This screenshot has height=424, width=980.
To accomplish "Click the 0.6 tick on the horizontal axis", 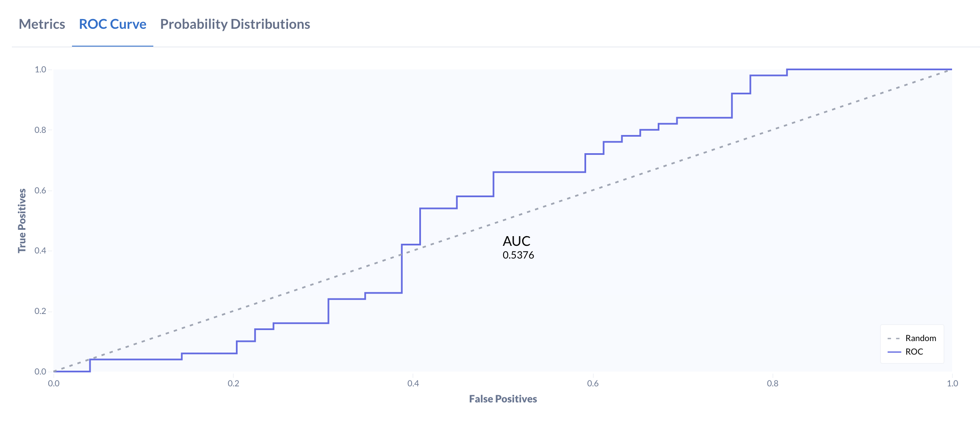I will (593, 384).
